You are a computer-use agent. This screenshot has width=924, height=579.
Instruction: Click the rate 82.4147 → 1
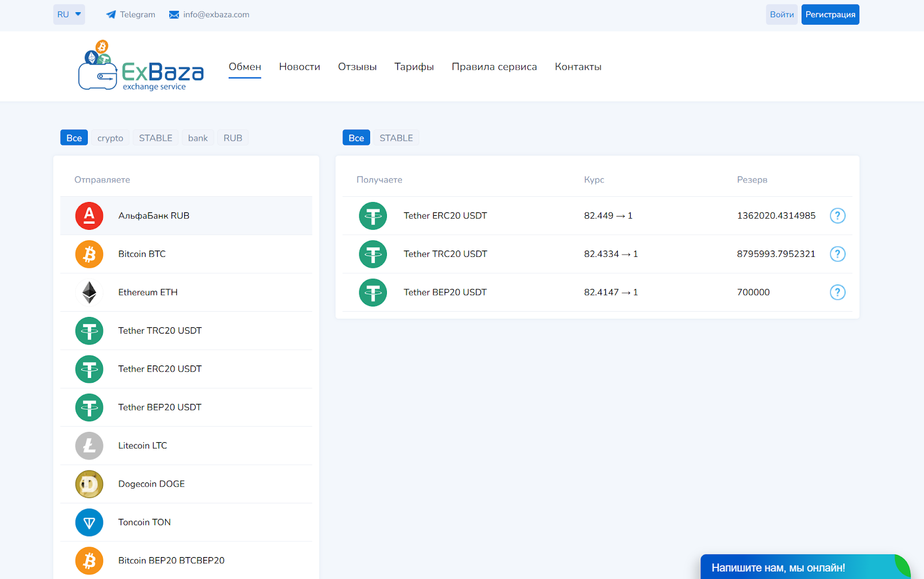coord(611,293)
